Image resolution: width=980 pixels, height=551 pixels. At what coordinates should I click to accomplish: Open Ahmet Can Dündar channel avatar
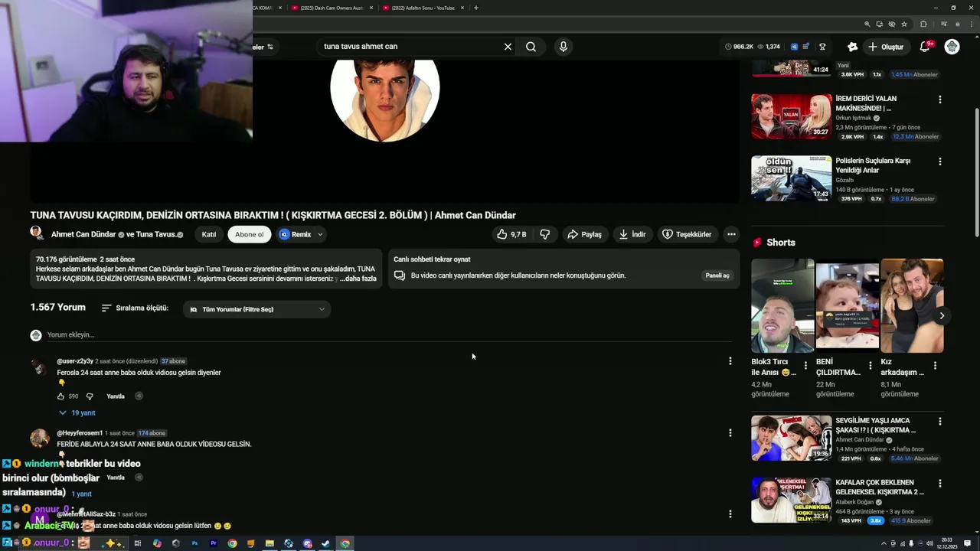[36, 233]
